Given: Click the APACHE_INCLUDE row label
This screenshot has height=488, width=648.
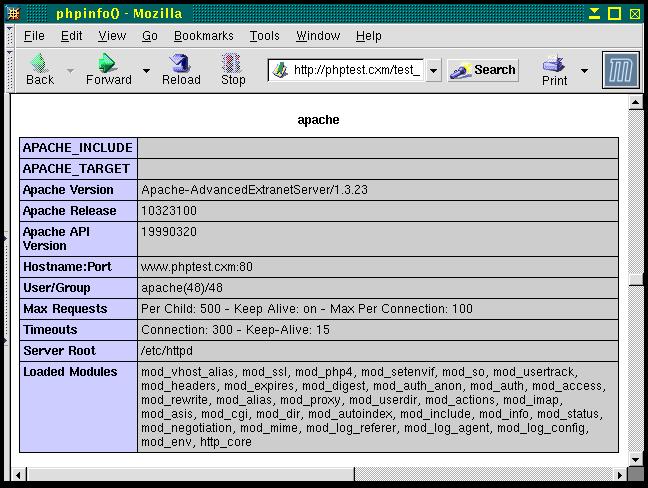Looking at the screenshot, I should [78, 148].
